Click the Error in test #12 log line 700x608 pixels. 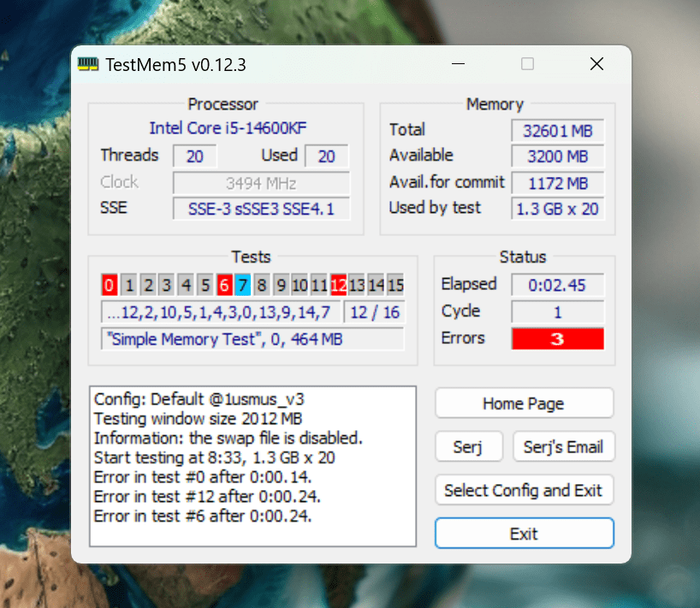click(207, 497)
